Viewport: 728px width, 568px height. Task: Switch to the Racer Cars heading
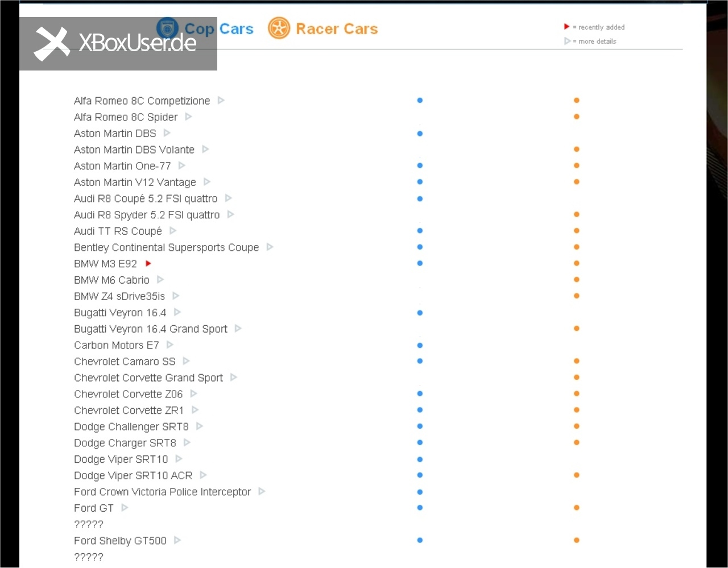click(337, 29)
